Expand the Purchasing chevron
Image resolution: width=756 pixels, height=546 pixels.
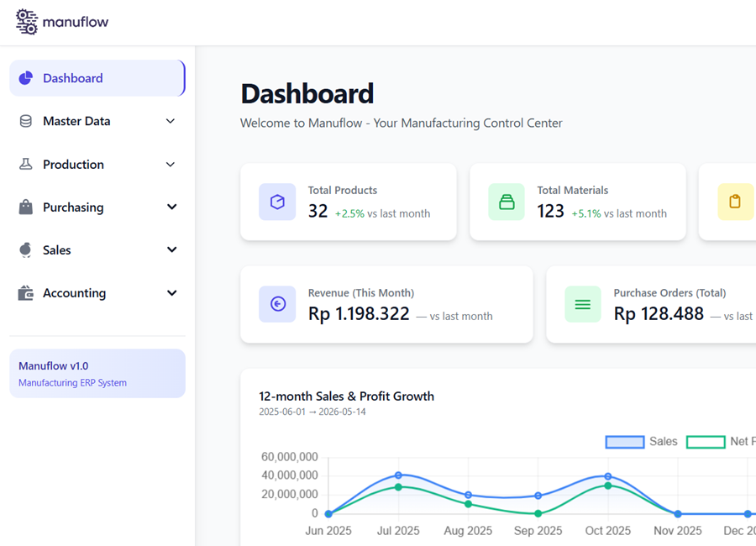pyautogui.click(x=171, y=207)
